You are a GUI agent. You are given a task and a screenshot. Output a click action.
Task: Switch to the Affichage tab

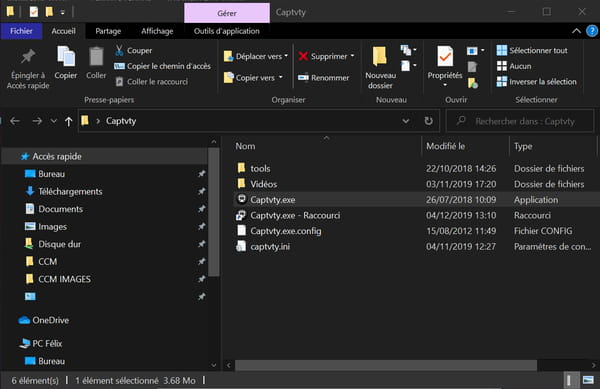pos(157,31)
